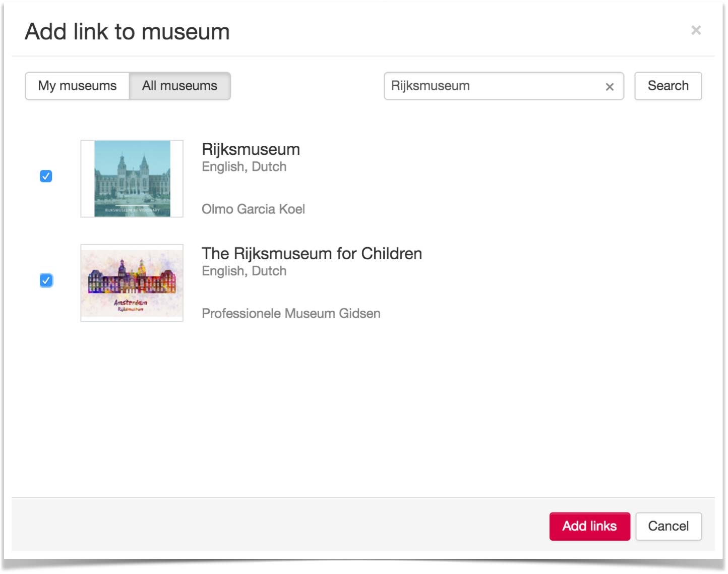Click the museum search input field
The height and width of the screenshot is (574, 728).
(504, 86)
